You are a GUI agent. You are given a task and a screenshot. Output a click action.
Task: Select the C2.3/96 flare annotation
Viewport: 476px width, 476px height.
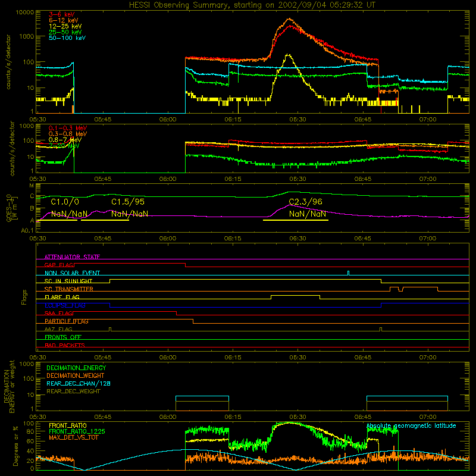tap(305, 202)
